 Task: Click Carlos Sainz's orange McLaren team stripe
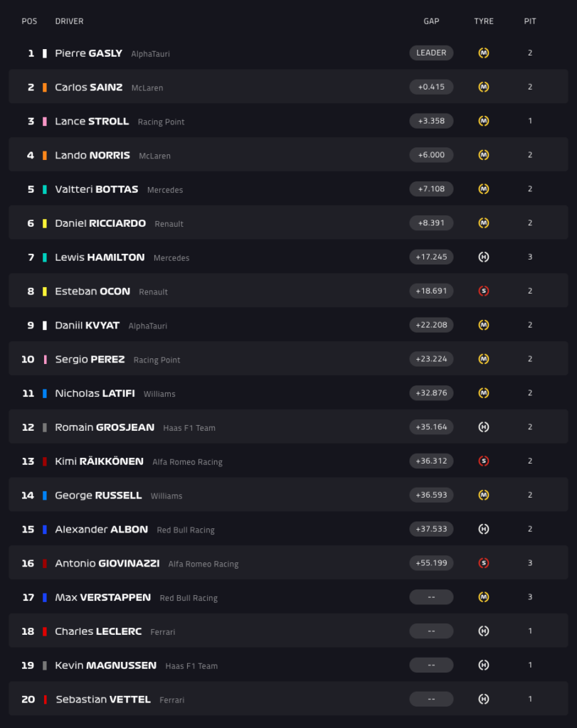click(x=45, y=87)
